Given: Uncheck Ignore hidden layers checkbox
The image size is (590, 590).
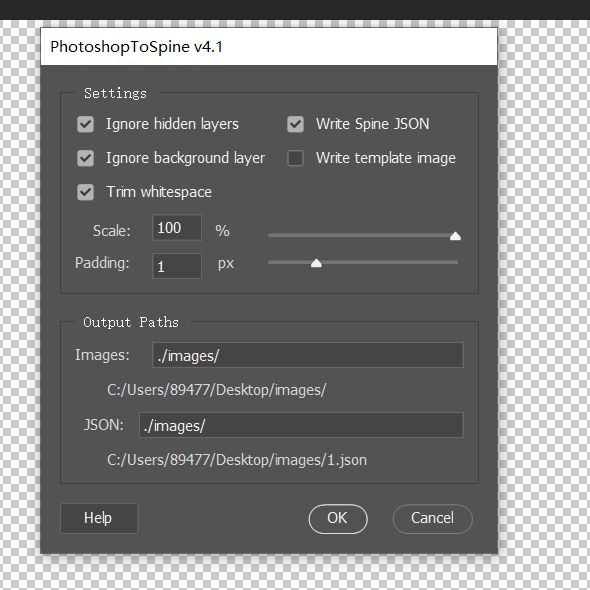Looking at the screenshot, I should coord(85,124).
